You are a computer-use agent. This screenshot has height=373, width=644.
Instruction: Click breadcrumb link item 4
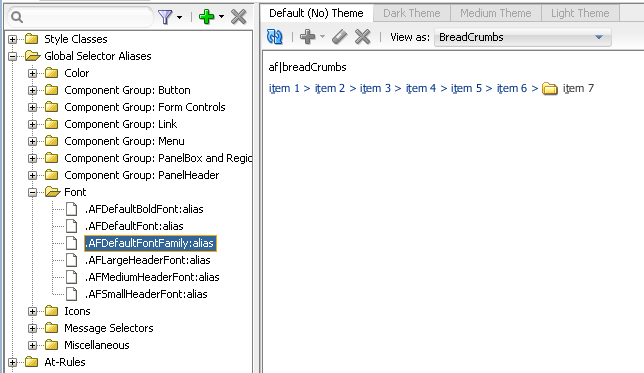point(421,88)
